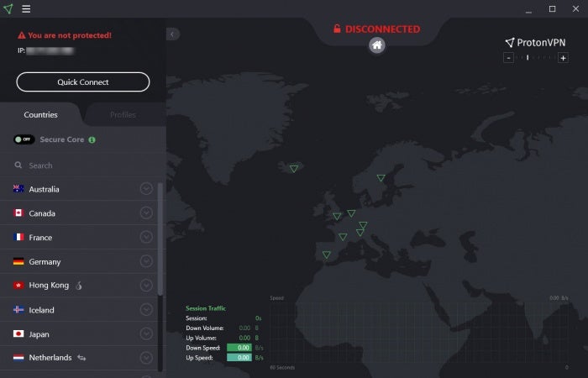Viewport: 588px width, 378px height.
Task: Click the ProtonVPN logo on map
Action: pos(535,42)
